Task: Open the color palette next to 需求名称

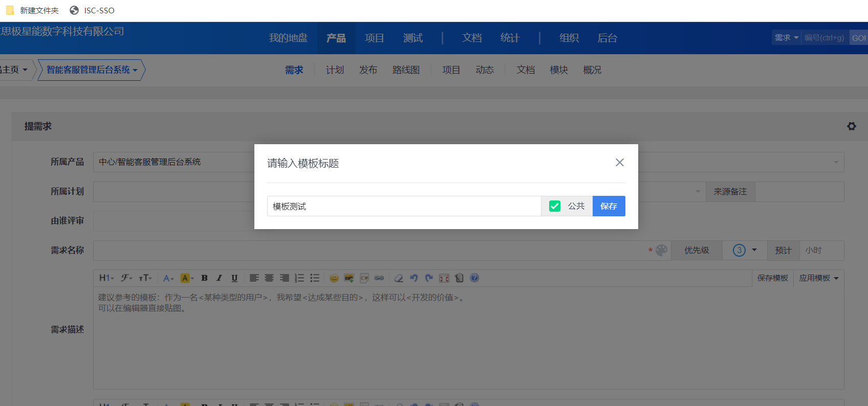Action: point(662,250)
